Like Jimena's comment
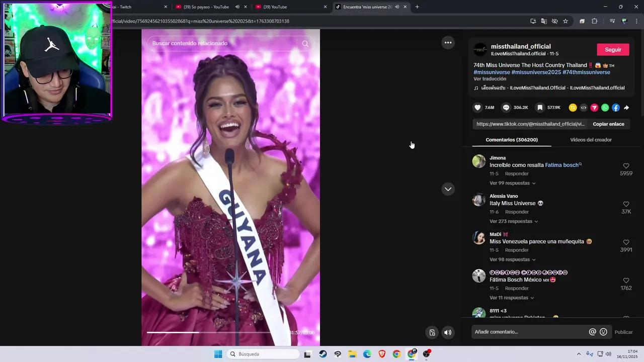Image resolution: width=644 pixels, height=362 pixels. (626, 166)
